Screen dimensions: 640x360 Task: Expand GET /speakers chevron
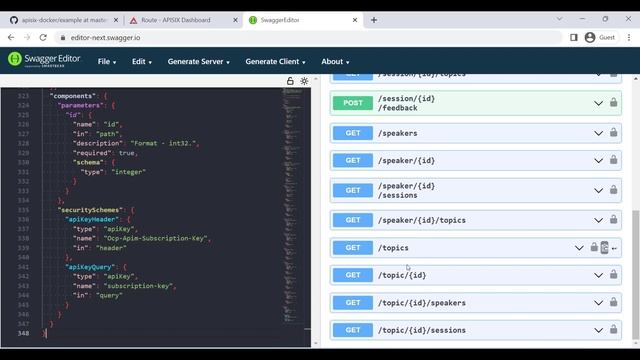coord(598,133)
